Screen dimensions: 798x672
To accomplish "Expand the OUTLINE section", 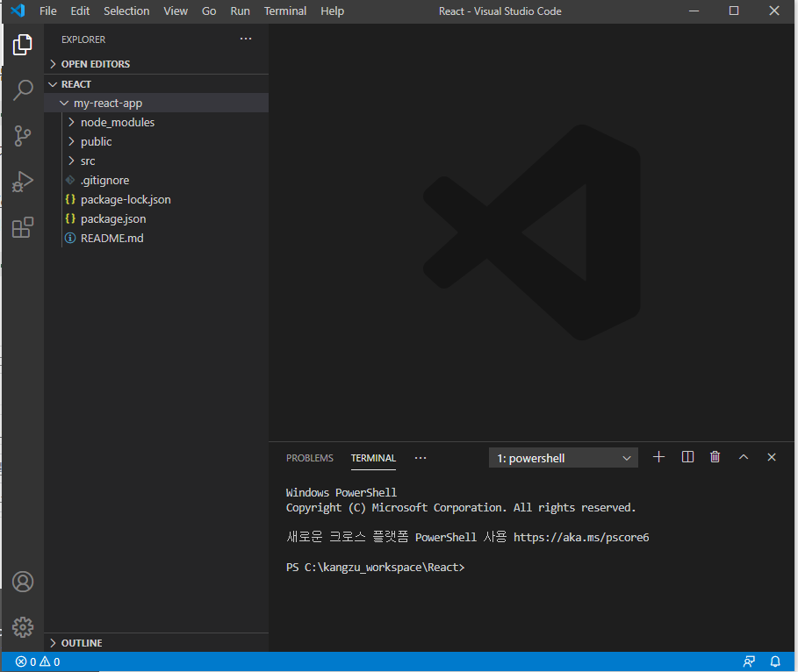I will [x=156, y=643].
